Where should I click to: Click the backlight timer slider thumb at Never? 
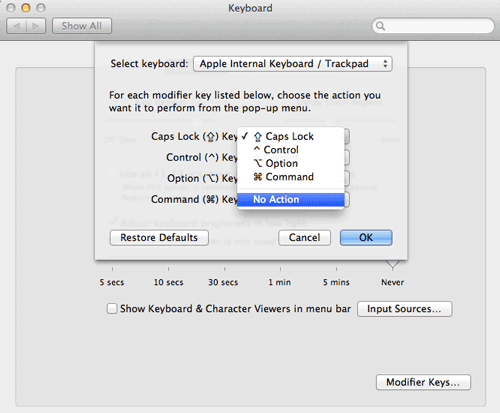[393, 264]
